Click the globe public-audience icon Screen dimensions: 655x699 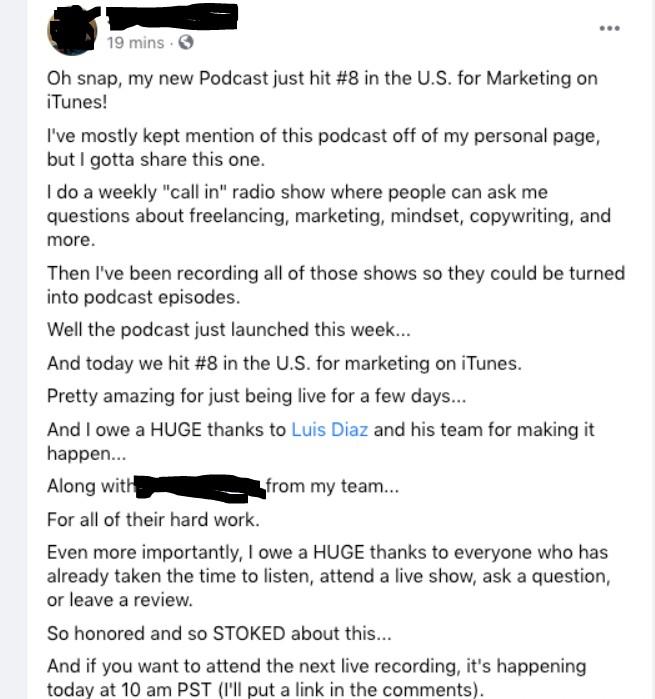pos(185,42)
